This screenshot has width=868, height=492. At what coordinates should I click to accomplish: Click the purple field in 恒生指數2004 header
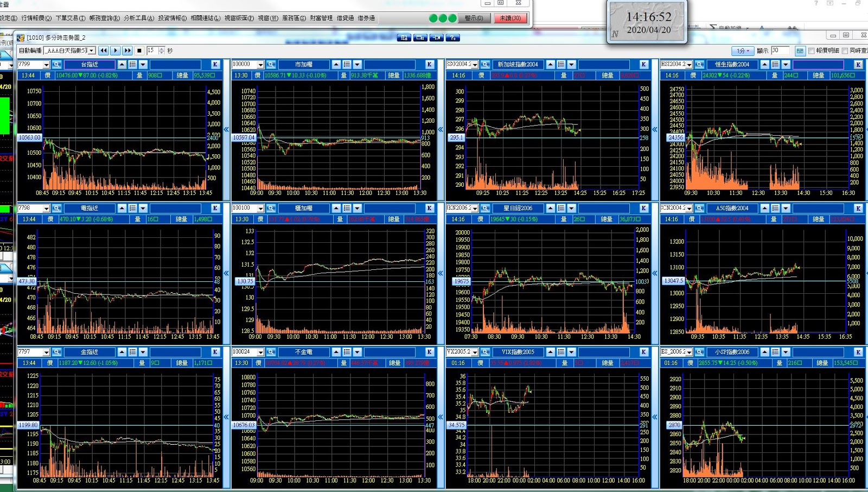pyautogui.click(x=819, y=65)
